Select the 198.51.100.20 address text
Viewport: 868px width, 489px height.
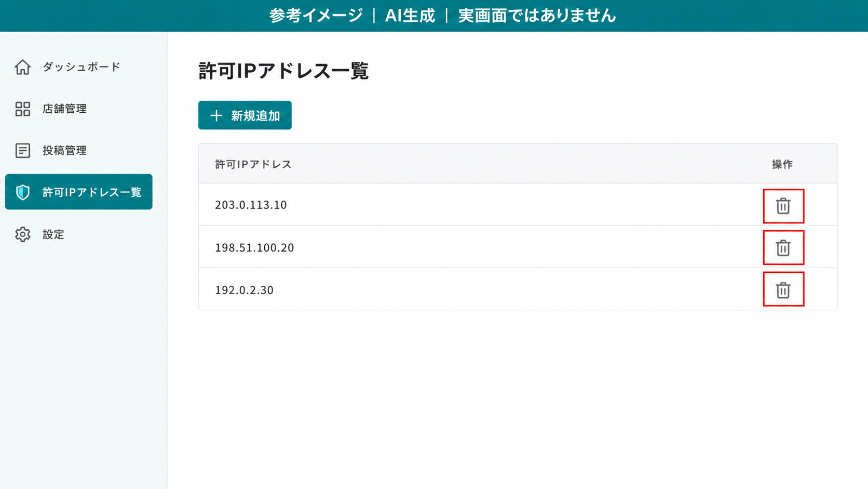pos(254,247)
